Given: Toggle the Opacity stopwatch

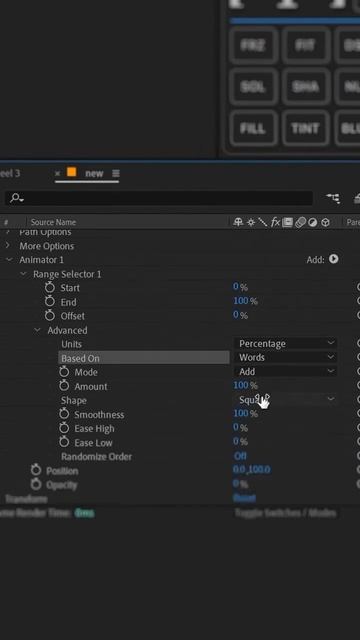Looking at the screenshot, I should 36,484.
